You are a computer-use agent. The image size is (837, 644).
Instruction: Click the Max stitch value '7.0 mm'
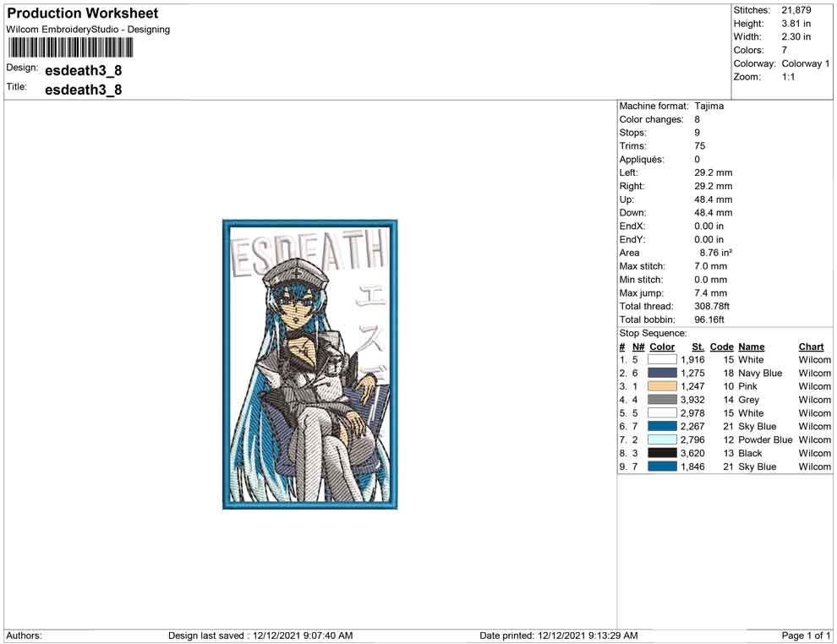pos(710,266)
